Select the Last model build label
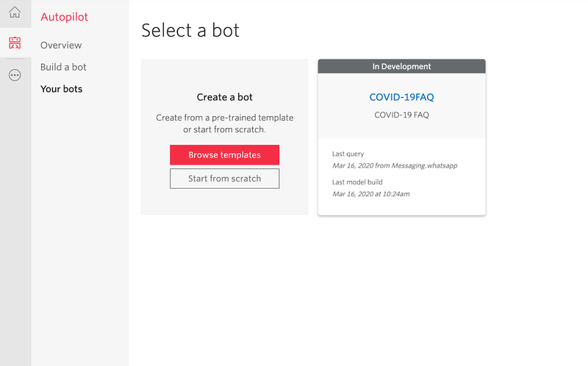The width and height of the screenshot is (588, 366). 357,182
